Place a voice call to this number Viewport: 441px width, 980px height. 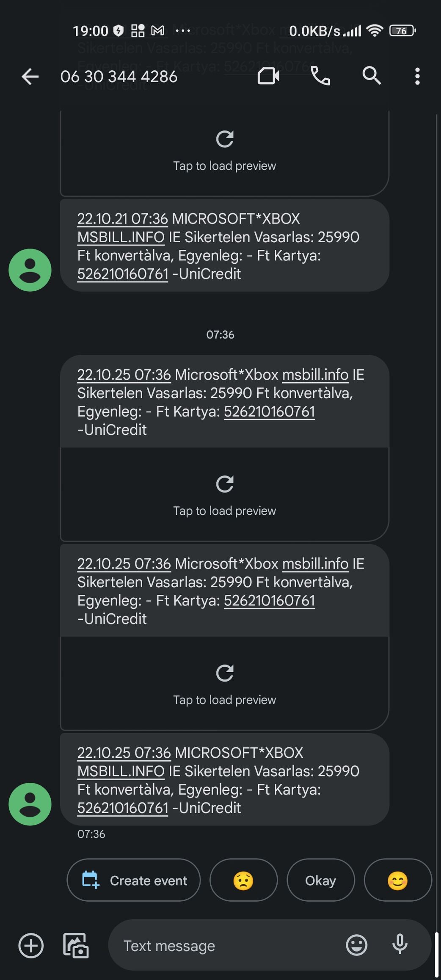[320, 77]
